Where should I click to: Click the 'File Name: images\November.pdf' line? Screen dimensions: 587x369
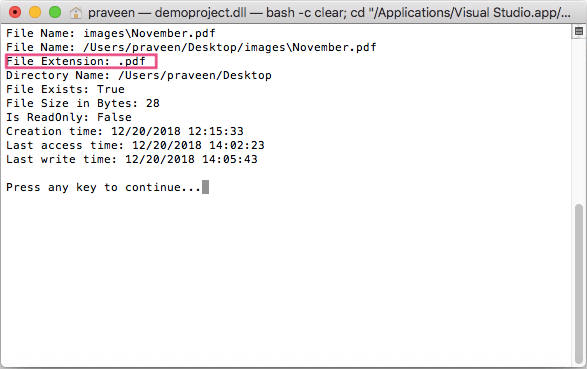tap(111, 33)
